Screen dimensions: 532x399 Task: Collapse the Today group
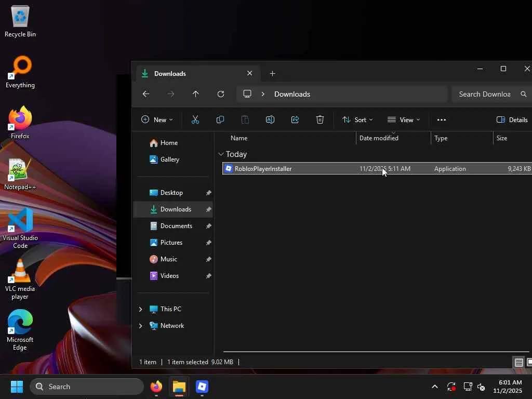click(x=221, y=154)
